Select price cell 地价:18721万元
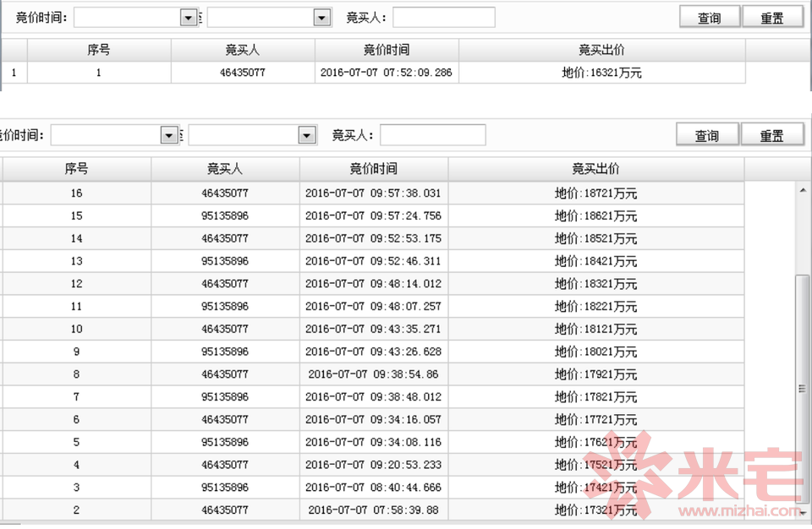The height and width of the screenshot is (529, 812). (596, 193)
